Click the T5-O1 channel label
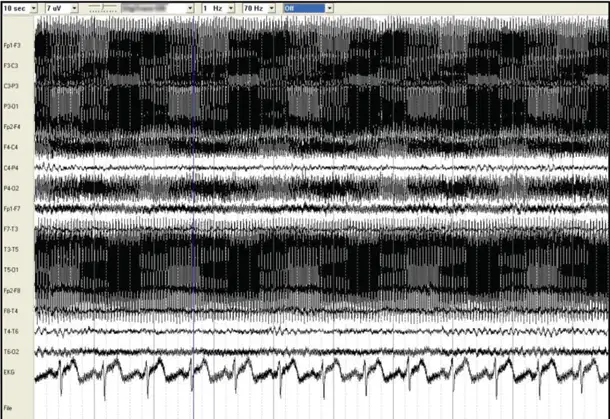The height and width of the screenshot is (419, 610). 11,270
